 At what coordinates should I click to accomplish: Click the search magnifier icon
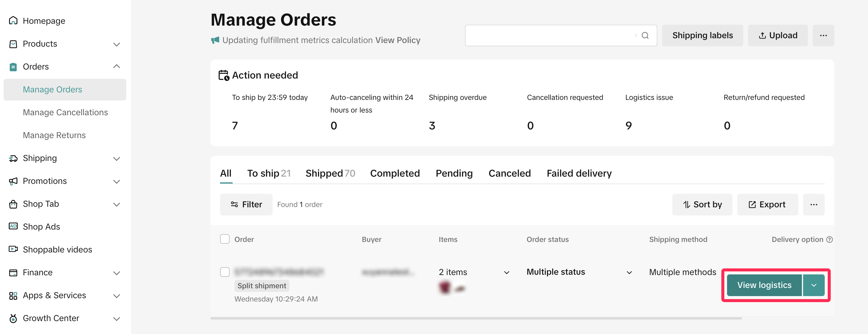tap(645, 36)
